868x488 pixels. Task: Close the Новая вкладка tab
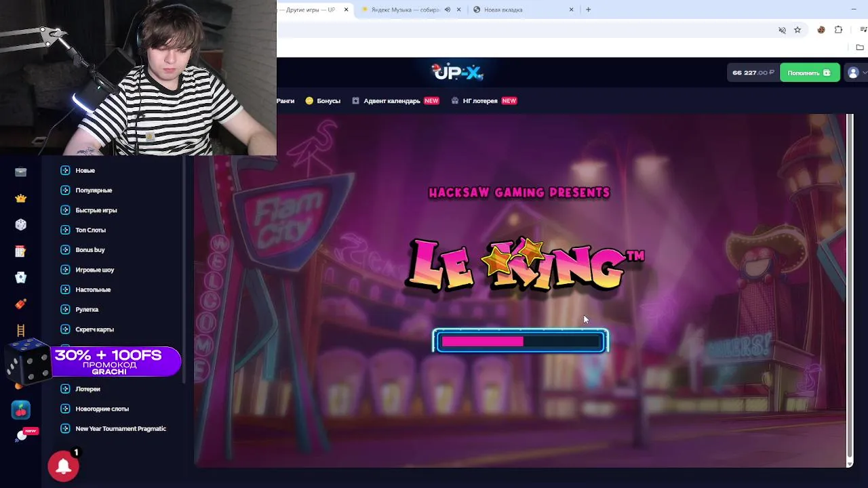coord(571,9)
